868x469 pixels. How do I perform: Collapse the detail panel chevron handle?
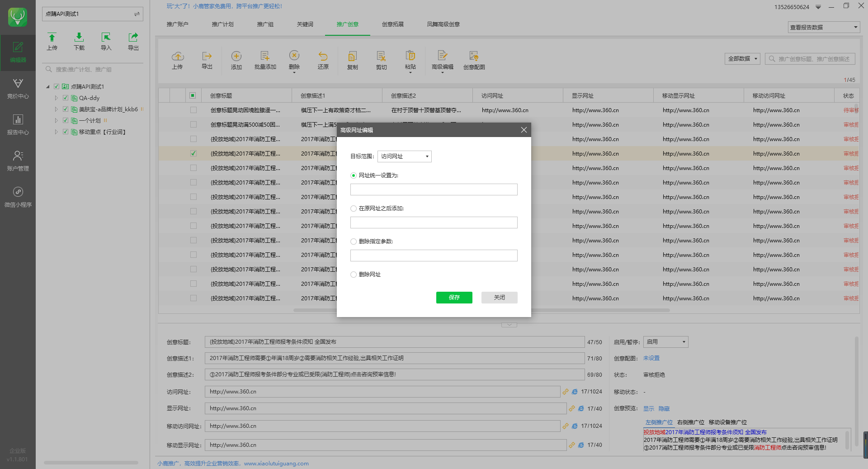click(x=509, y=325)
